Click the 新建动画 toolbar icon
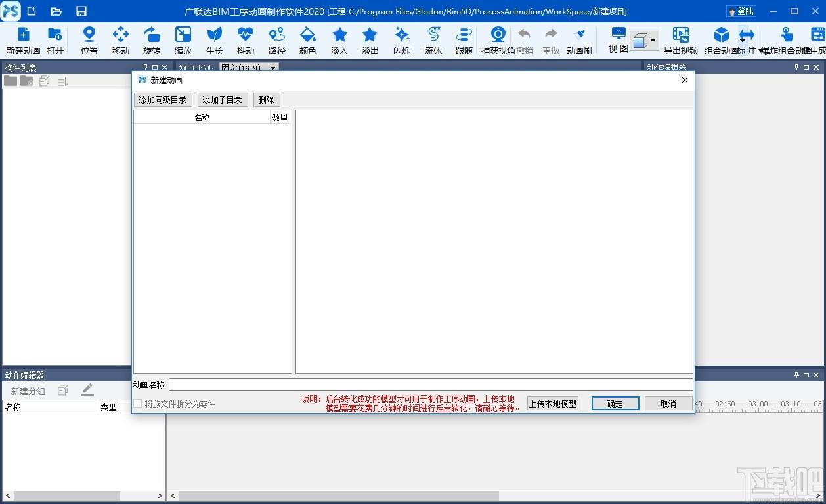 pyautogui.click(x=23, y=41)
